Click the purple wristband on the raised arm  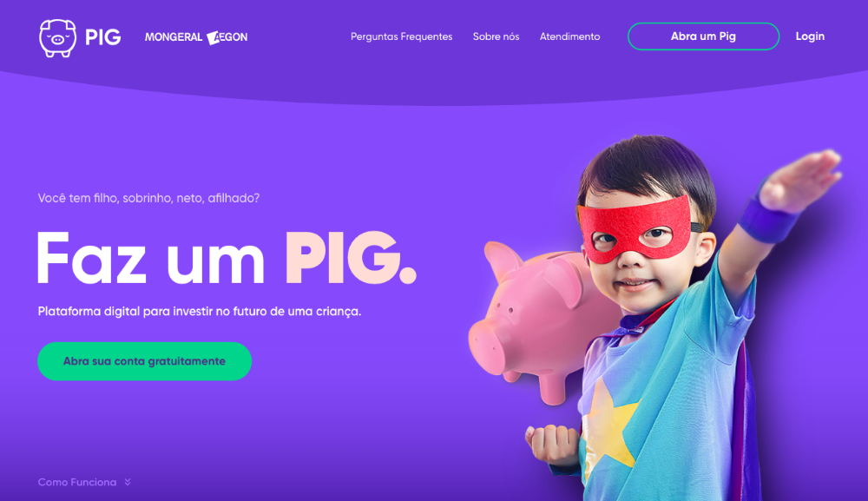pos(769,218)
